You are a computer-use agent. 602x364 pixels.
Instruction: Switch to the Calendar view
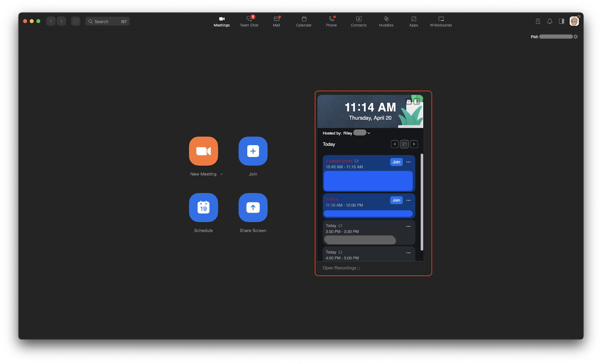point(304,21)
